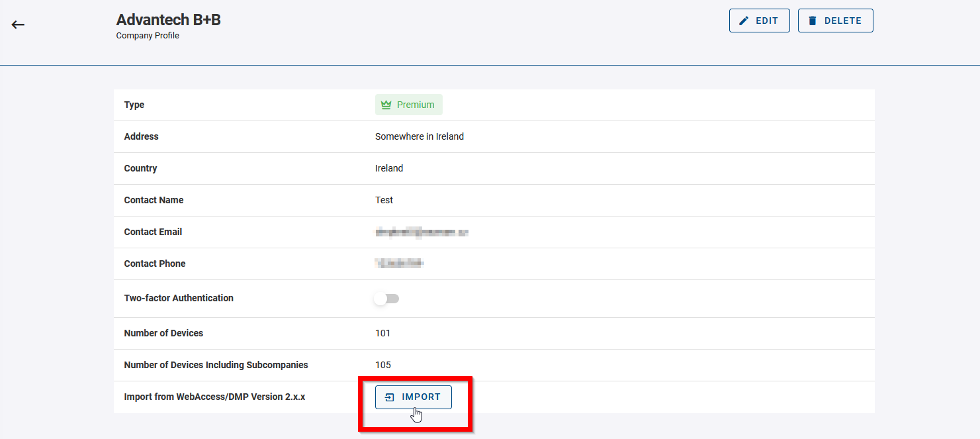Select the 'Somewhere in Ireland' address value

419,136
